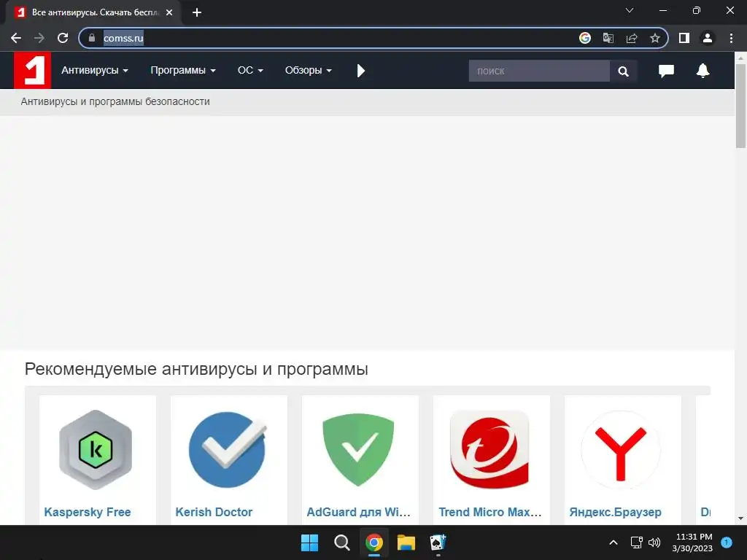
Task: Bookmark the page with star icon
Action: [x=655, y=38]
